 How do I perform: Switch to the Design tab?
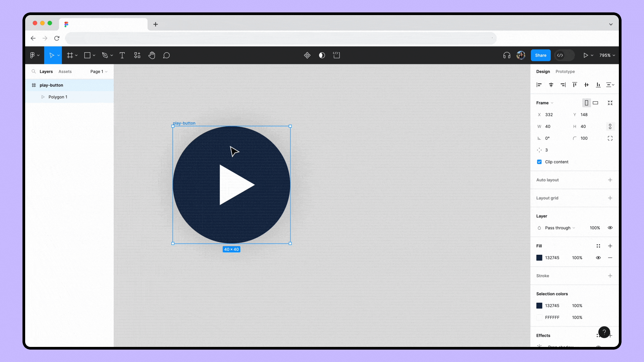(543, 71)
